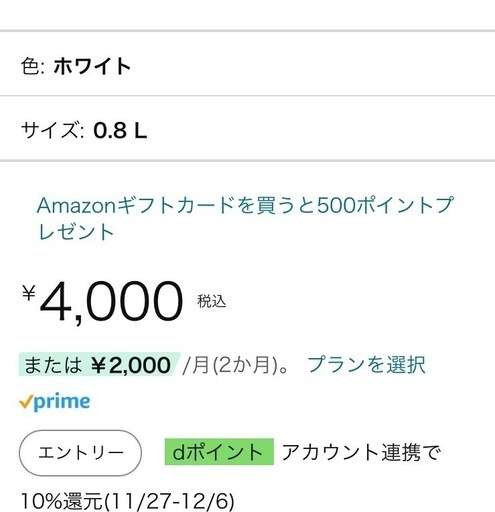
Task: Click the prime wordmark logo
Action: [62, 402]
